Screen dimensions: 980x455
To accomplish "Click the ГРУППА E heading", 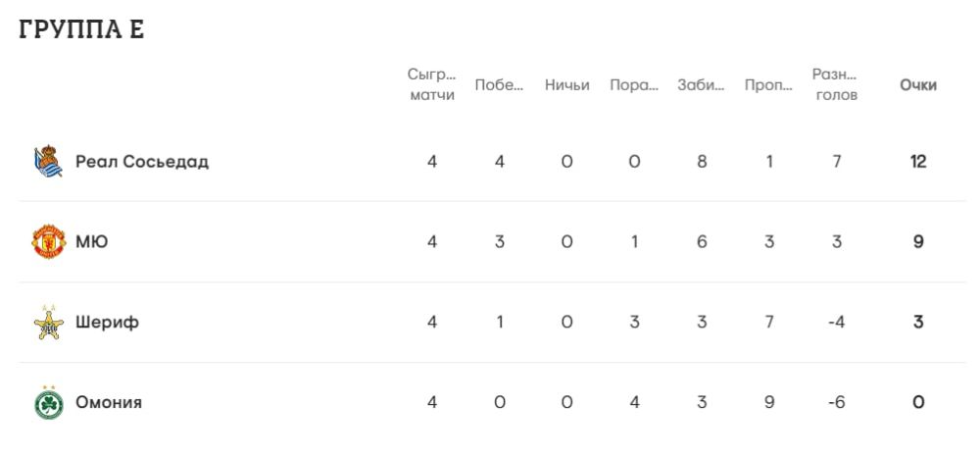I will pos(81,30).
